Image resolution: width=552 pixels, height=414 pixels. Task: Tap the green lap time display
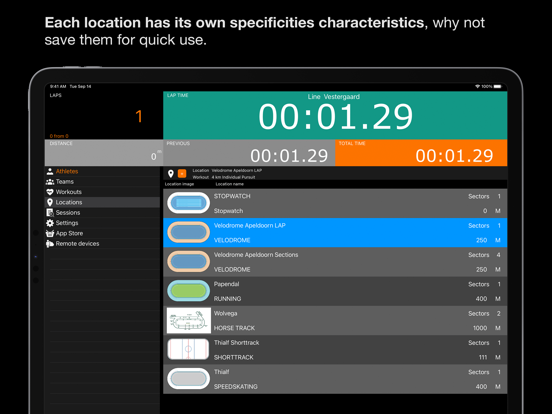coord(335,115)
